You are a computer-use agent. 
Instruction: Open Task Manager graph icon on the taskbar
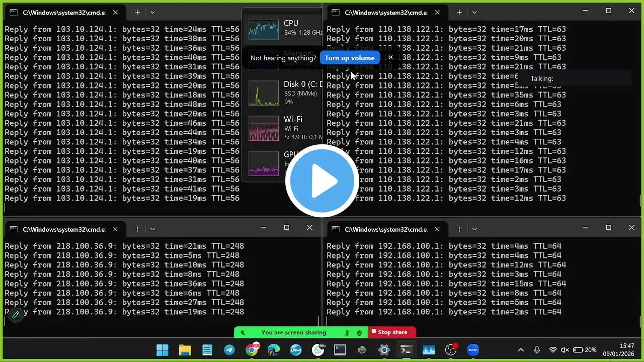(x=429, y=350)
